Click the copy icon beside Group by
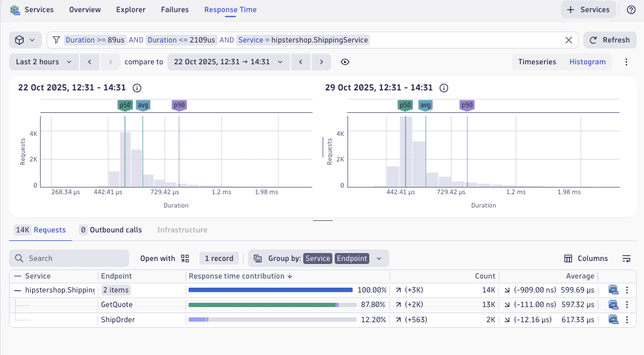 click(258, 258)
